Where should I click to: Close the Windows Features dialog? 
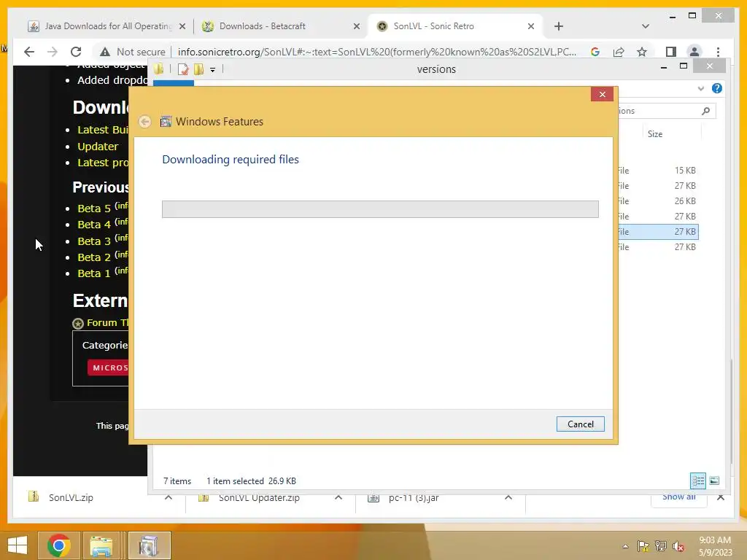(x=602, y=94)
